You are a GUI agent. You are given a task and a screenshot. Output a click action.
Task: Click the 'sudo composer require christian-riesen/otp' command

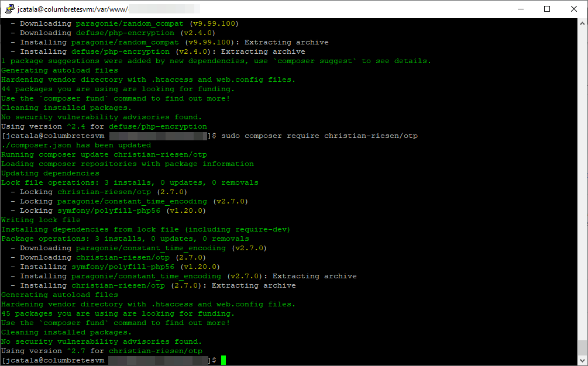[319, 136]
